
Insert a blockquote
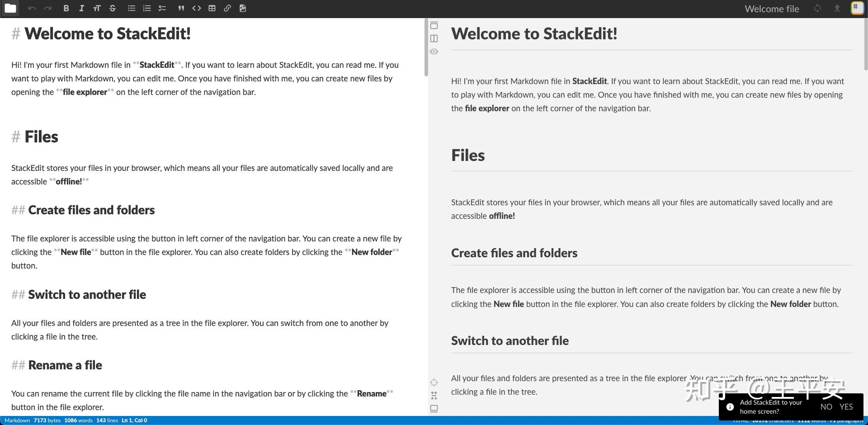coord(181,8)
